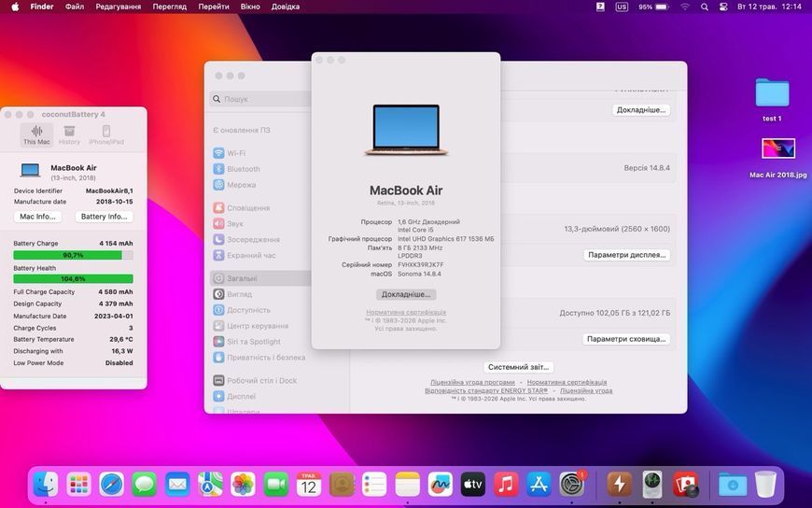Click the Пошук search field in System Settings
The image size is (812, 508).
260,98
